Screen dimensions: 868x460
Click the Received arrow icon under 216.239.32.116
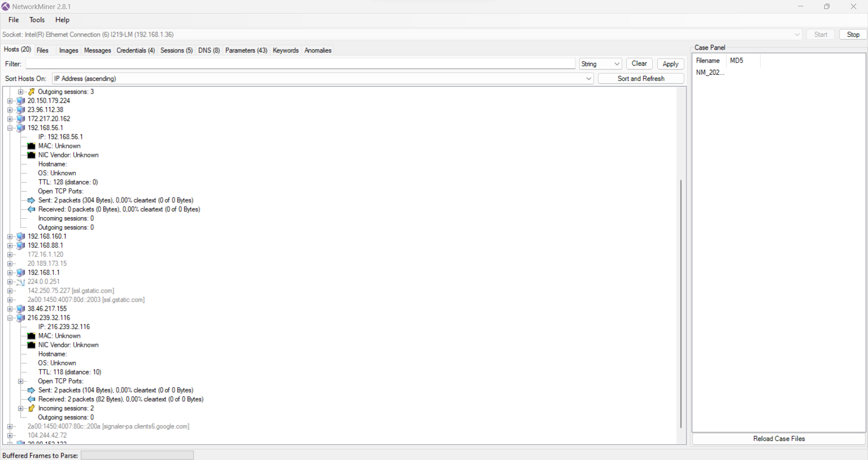click(31, 399)
